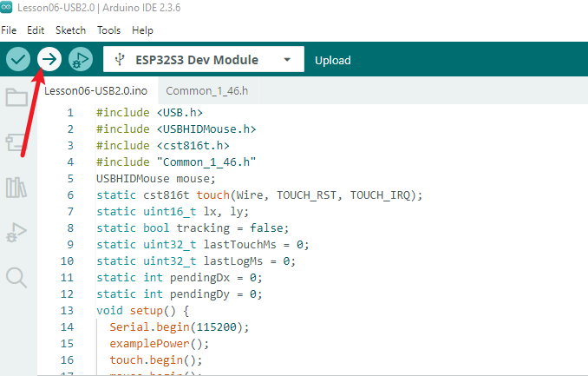Click TOUCH_IRQ in line 6
The width and height of the screenshot is (588, 376).
[x=380, y=195]
